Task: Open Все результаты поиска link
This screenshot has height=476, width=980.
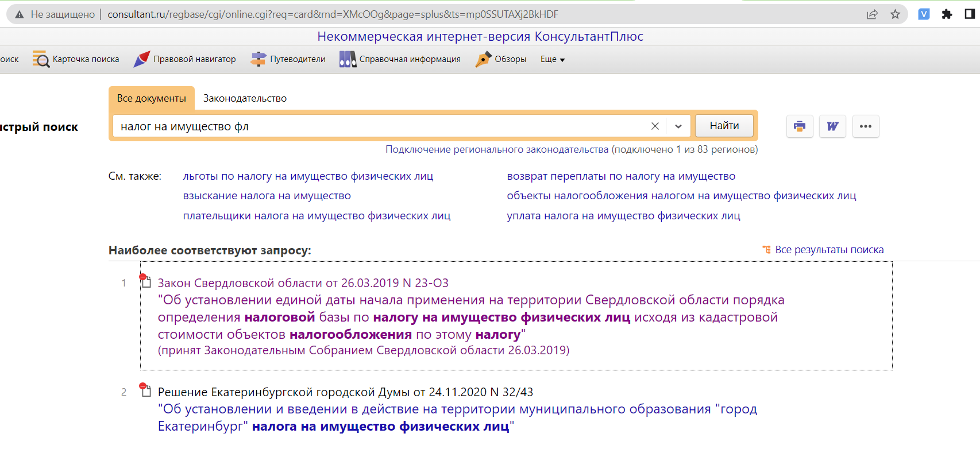Action: tap(829, 250)
